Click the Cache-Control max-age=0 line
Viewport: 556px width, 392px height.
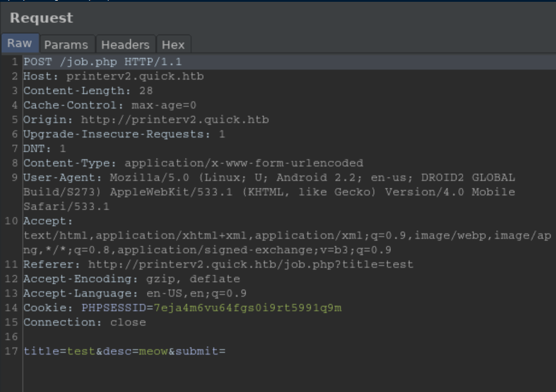[110, 106]
